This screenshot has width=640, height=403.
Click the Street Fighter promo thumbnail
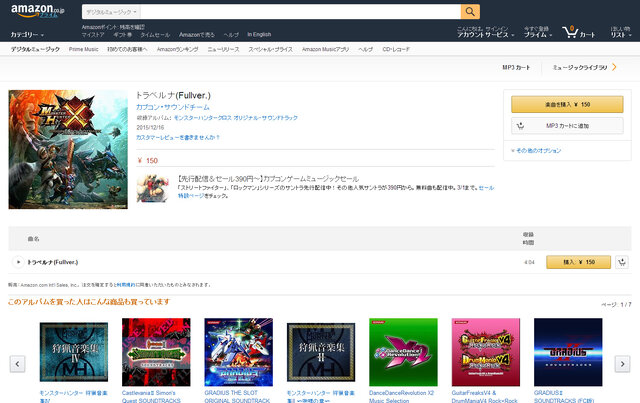pos(153,188)
